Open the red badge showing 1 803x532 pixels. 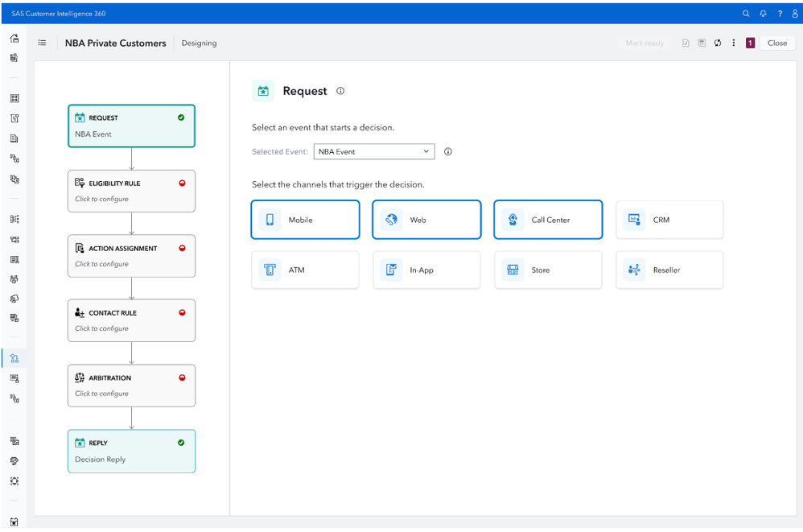(750, 43)
